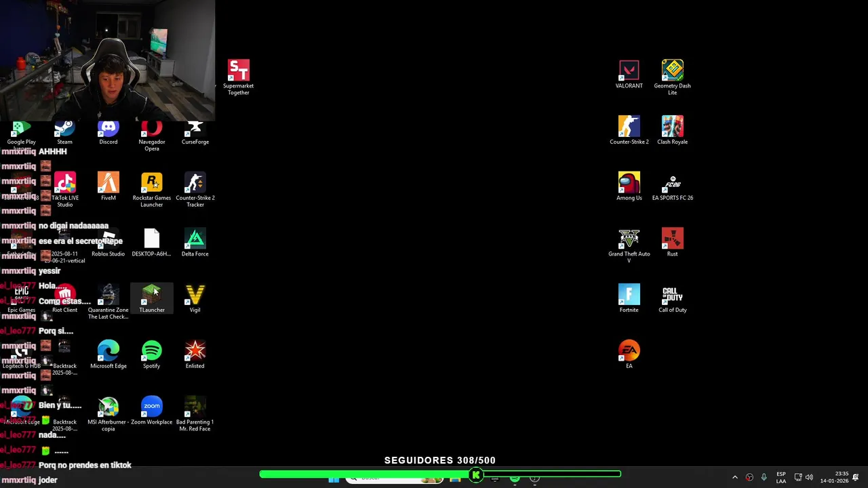
Task: Open the Enlisted game icon
Action: click(x=195, y=354)
